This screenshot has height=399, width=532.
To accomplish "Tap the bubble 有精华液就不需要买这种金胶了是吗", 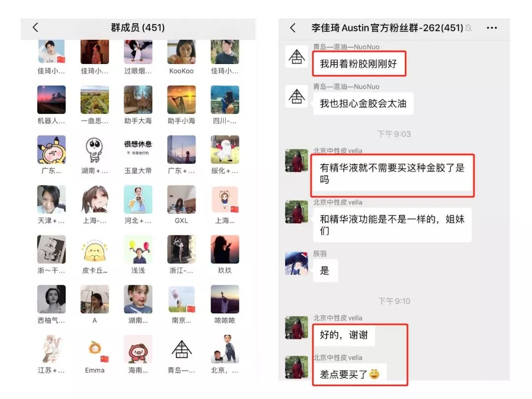I will coord(392,174).
